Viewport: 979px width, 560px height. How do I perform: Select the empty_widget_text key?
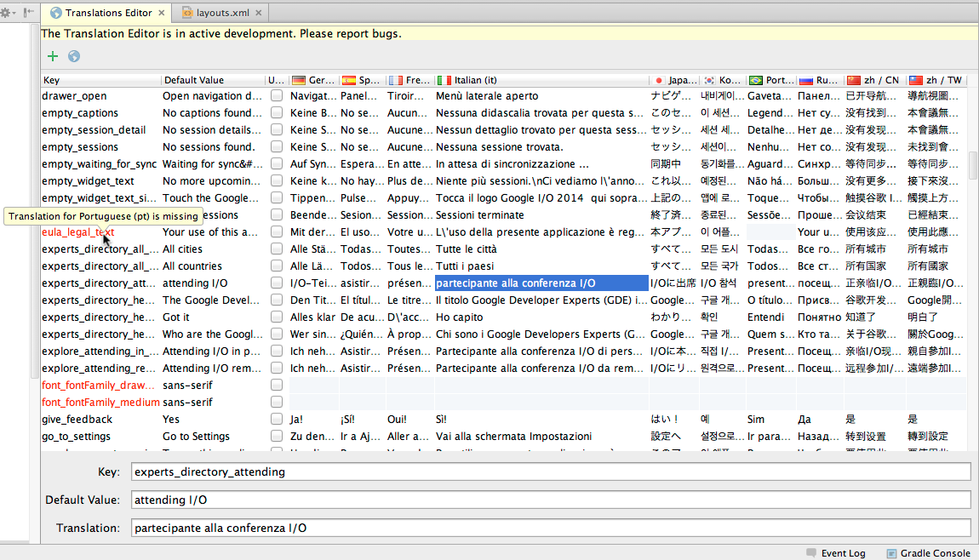pos(88,180)
